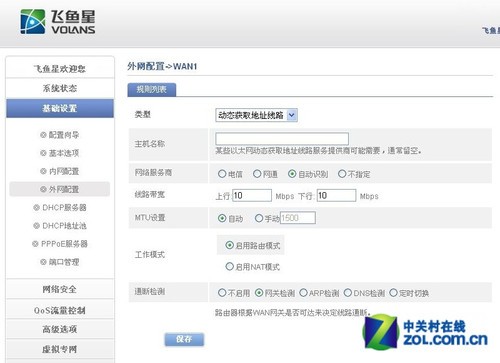Screen dimensions: 500x363
Task: Click the bullet icon beside DHCP服务器
Action: (x=36, y=207)
